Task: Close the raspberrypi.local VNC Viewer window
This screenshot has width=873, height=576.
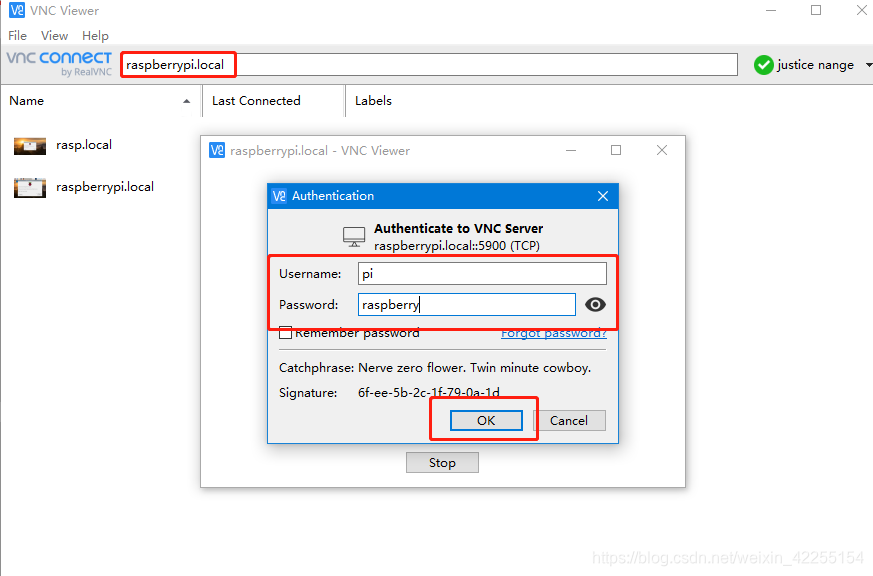Action: (661, 150)
